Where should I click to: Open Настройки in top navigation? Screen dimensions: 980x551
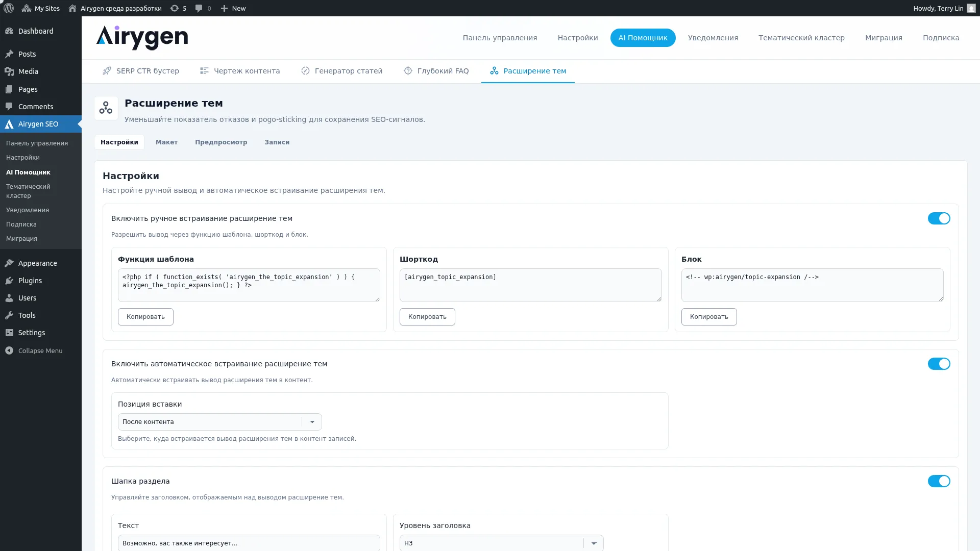[578, 38]
